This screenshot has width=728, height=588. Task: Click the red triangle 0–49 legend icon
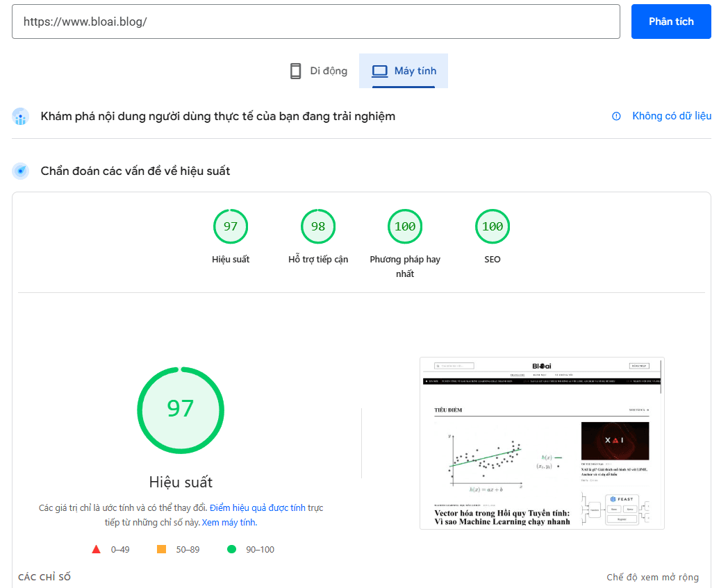tap(96, 550)
